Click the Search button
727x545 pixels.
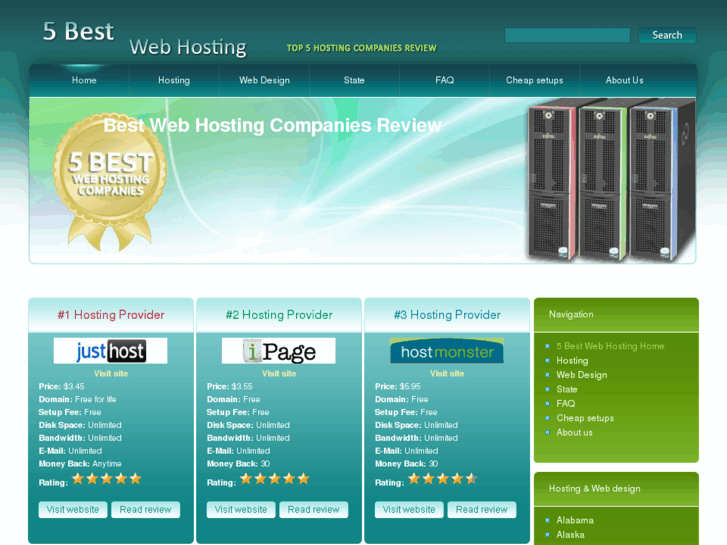[x=667, y=35]
